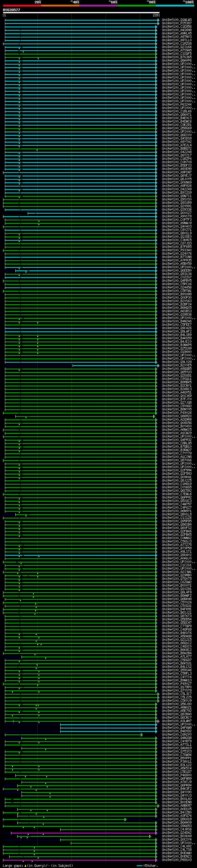The width and height of the screenshot is (197, 868).
Task: Click the purple alignment bar for Q24D42
Action: (84, 833)
